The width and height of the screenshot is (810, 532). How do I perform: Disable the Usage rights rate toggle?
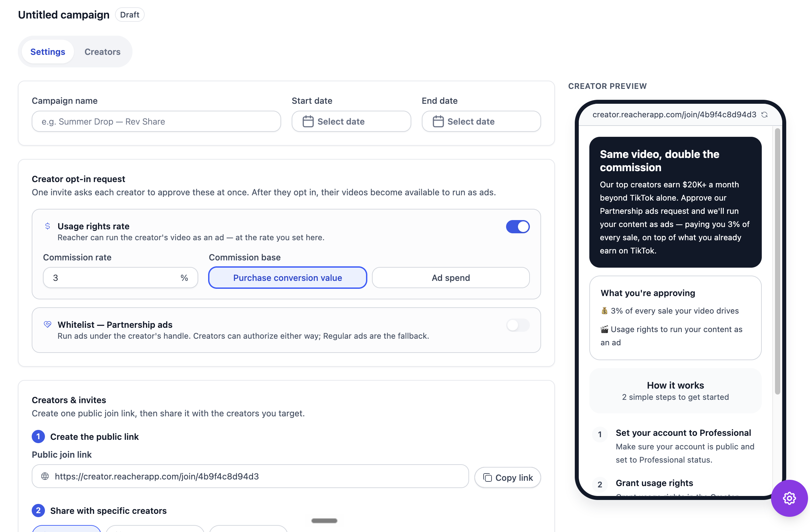[x=518, y=227]
